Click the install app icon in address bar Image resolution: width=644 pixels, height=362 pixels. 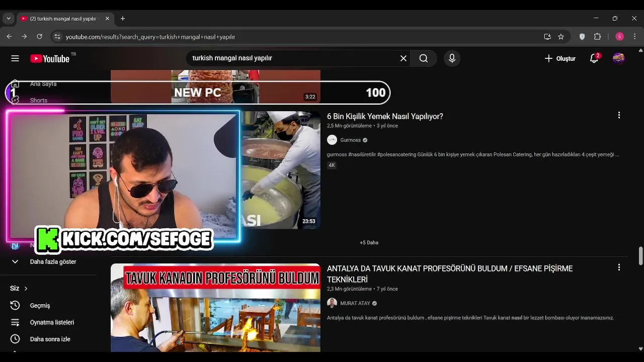tap(547, 37)
